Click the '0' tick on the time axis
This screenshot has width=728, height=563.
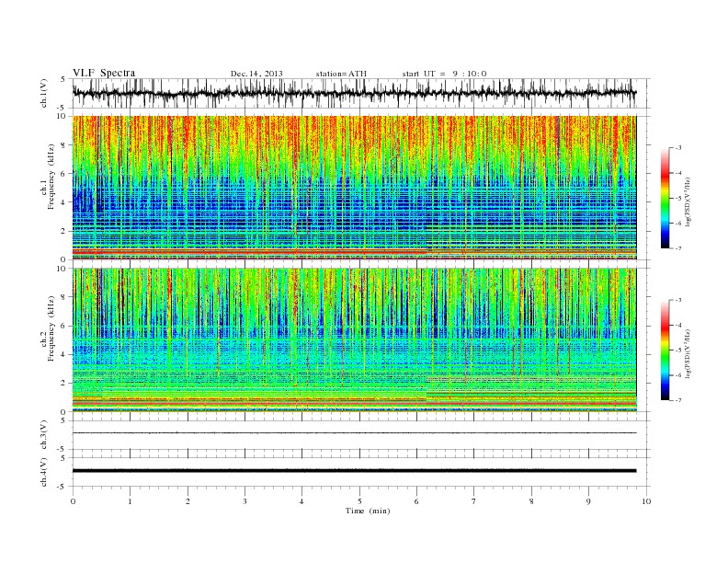[73, 501]
